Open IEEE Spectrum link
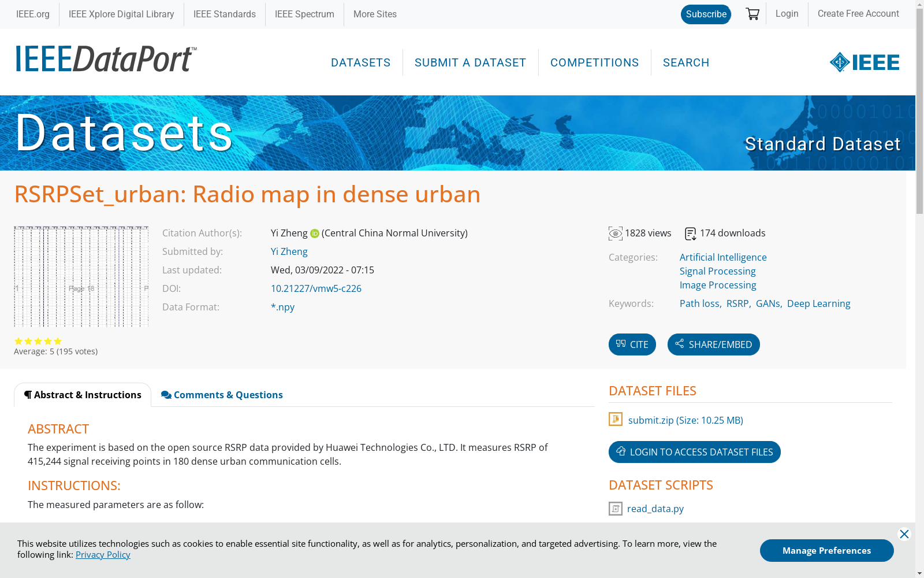 [x=304, y=14]
